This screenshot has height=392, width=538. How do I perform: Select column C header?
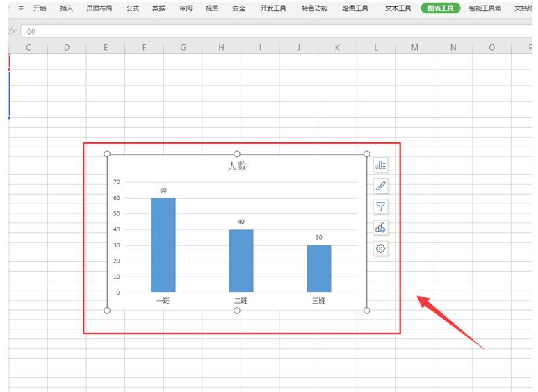click(x=28, y=48)
